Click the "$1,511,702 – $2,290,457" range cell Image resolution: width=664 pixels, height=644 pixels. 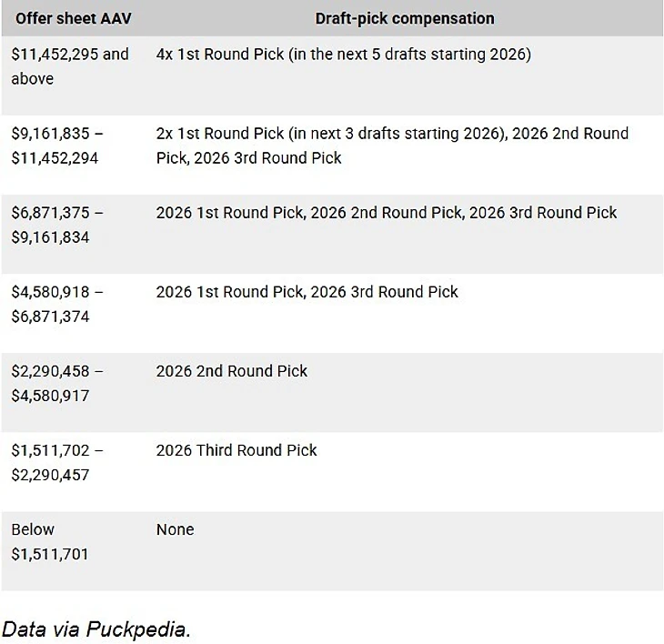click(x=57, y=462)
